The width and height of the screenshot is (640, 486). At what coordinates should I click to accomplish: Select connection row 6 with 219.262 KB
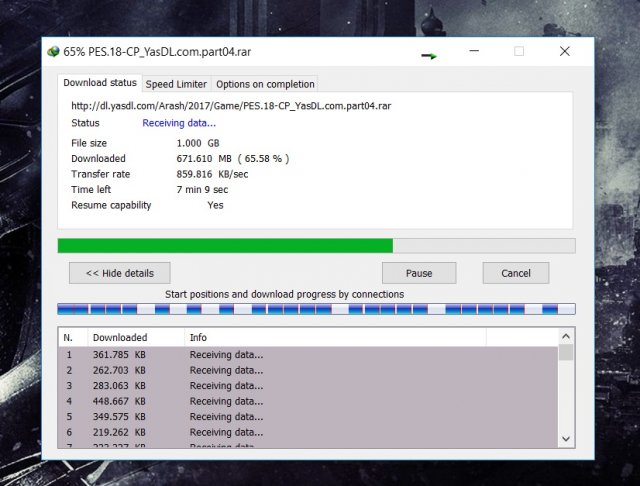(308, 432)
